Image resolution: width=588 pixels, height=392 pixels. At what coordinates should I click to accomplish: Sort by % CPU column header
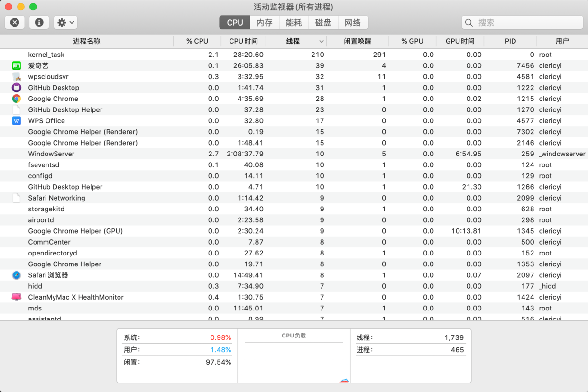[197, 41]
